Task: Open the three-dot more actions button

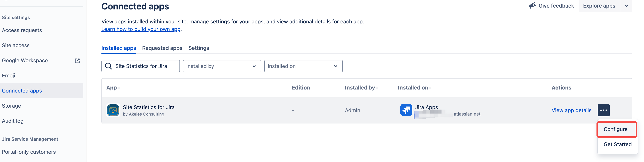Action: [603, 110]
